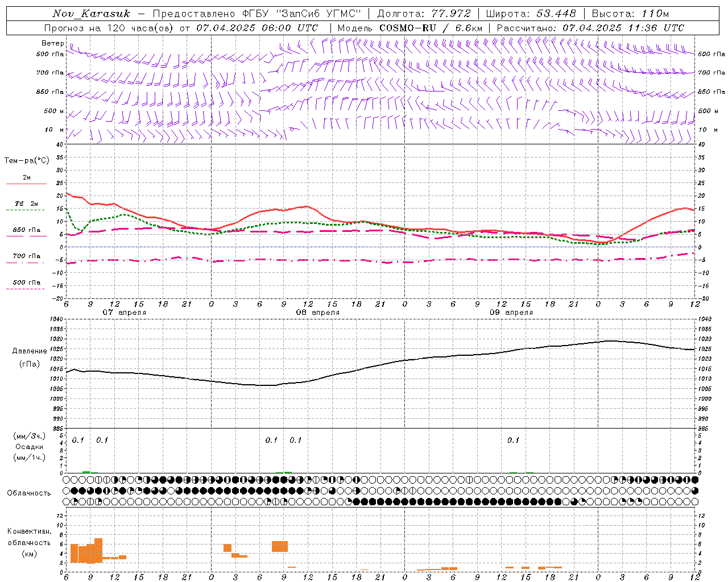The image size is (728, 582).
Task: Click the tallest orange convective cloud bar
Action: (98, 550)
